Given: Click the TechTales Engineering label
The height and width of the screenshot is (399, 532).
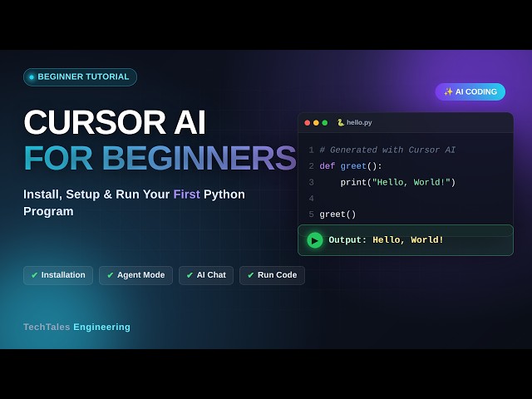Looking at the screenshot, I should 76,327.
